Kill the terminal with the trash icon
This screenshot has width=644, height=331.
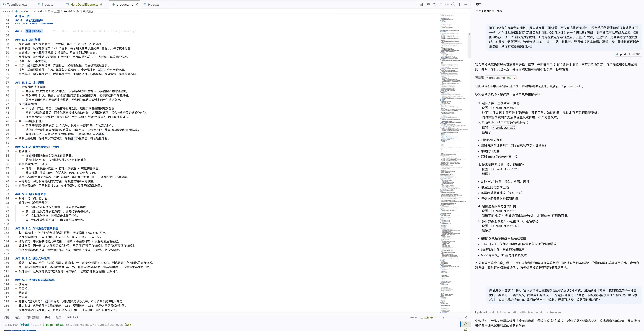(x=444, y=318)
